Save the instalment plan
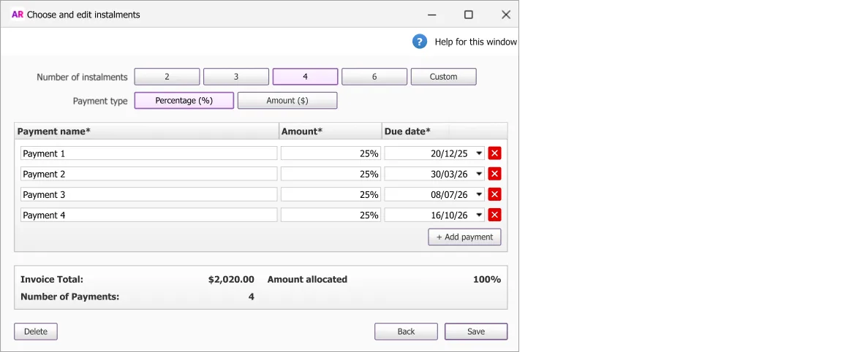The width and height of the screenshot is (868, 352). point(476,332)
